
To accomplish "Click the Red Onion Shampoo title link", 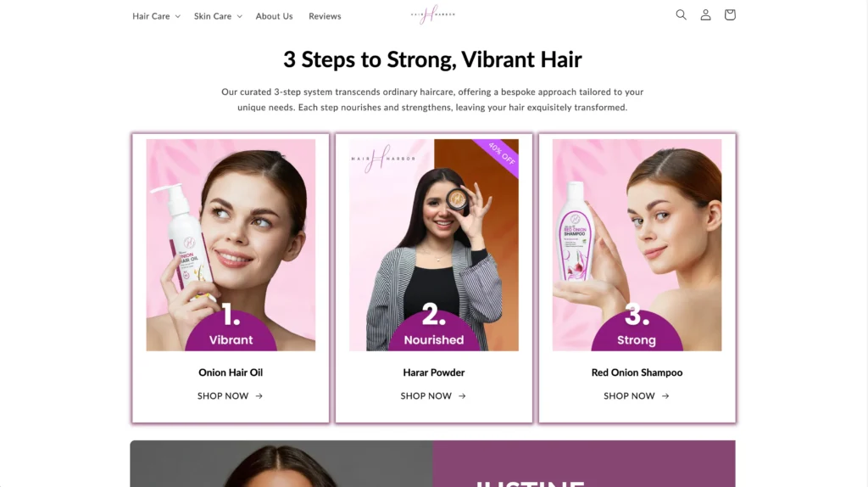I will coord(637,372).
